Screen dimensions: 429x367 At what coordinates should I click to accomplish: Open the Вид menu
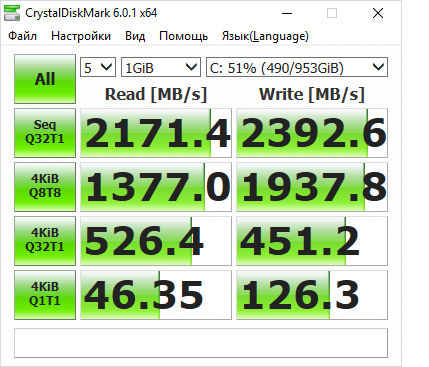click(x=135, y=36)
